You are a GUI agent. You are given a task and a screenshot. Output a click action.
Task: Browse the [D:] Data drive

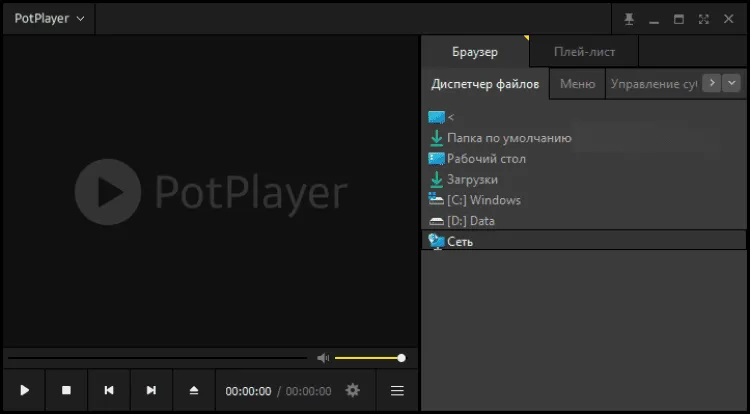(x=584, y=221)
